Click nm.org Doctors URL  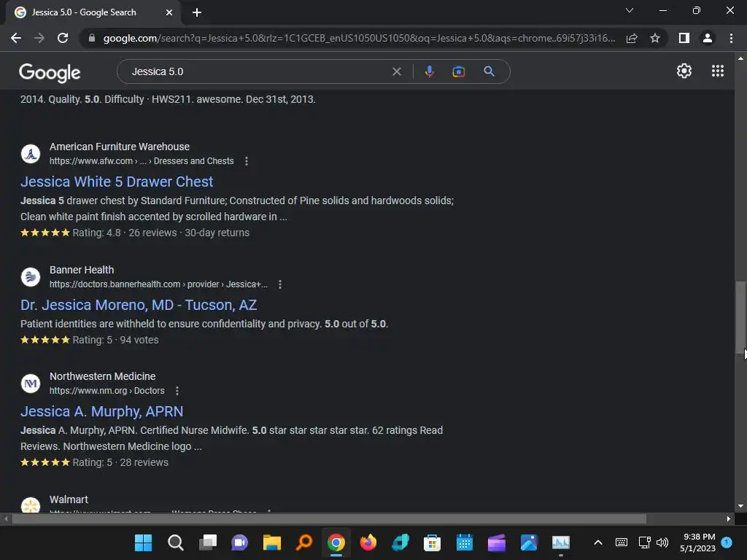[x=107, y=391]
